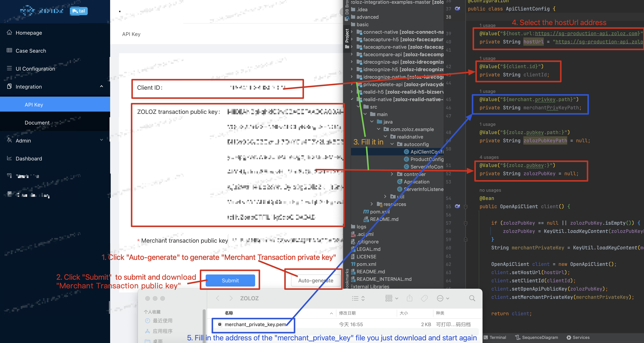The width and height of the screenshot is (644, 343).
Task: Select API Key menu item
Action: click(34, 105)
